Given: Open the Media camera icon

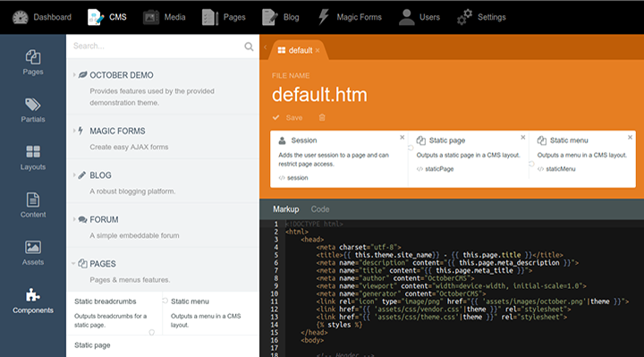Looking at the screenshot, I should [x=151, y=17].
